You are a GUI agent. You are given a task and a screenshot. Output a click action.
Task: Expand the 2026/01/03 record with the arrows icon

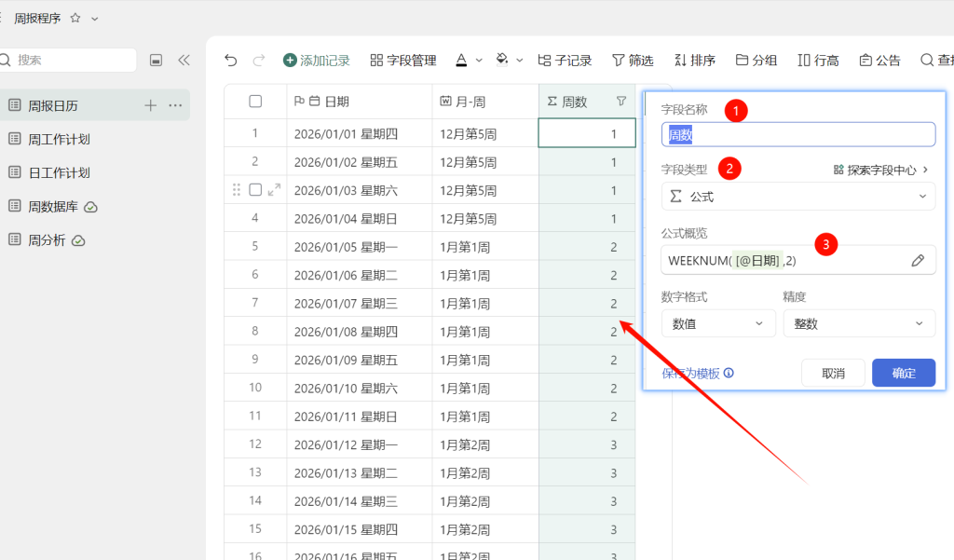(275, 190)
